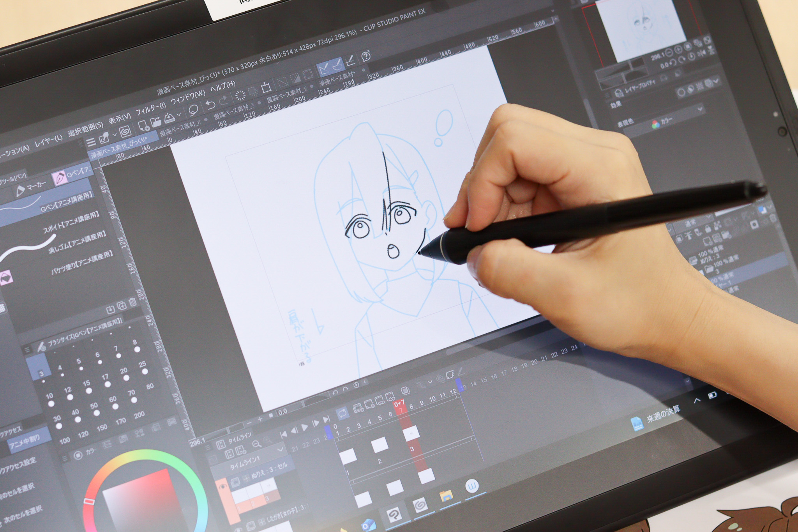
Task: Click the Delete specified cel icon
Action: [x=390, y=397]
